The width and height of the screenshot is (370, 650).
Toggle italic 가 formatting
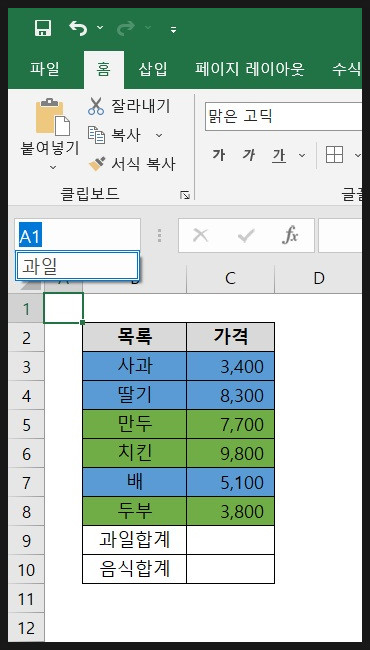tap(249, 155)
